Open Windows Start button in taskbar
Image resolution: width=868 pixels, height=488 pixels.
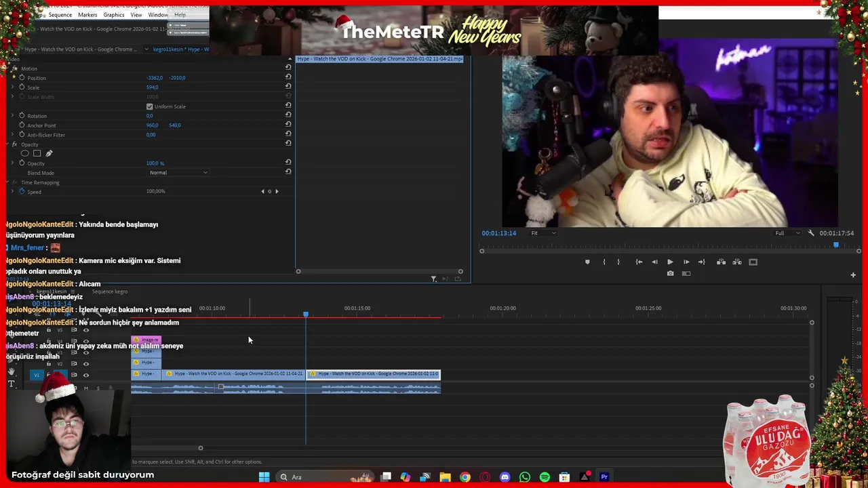pyautogui.click(x=264, y=477)
